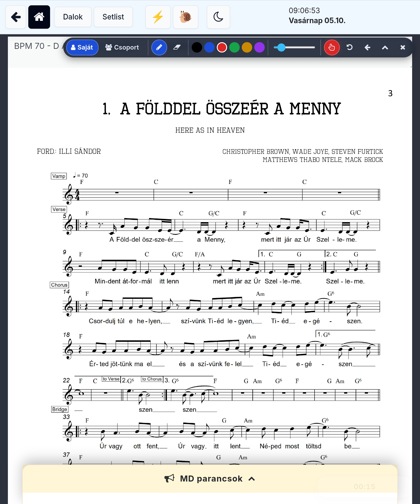420x504 pixels.
Task: Switch to the Setlist view
Action: (113, 17)
